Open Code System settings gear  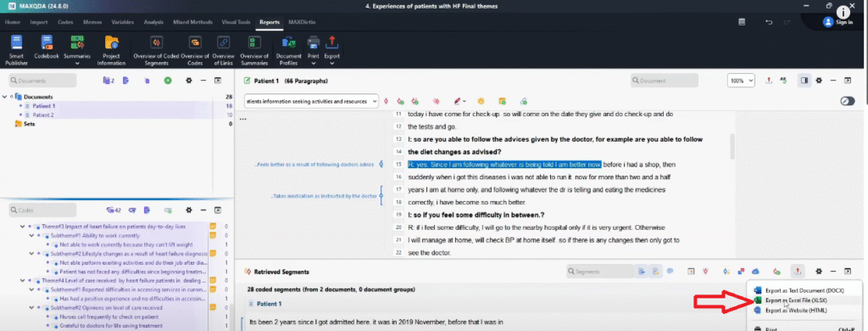pos(189,210)
